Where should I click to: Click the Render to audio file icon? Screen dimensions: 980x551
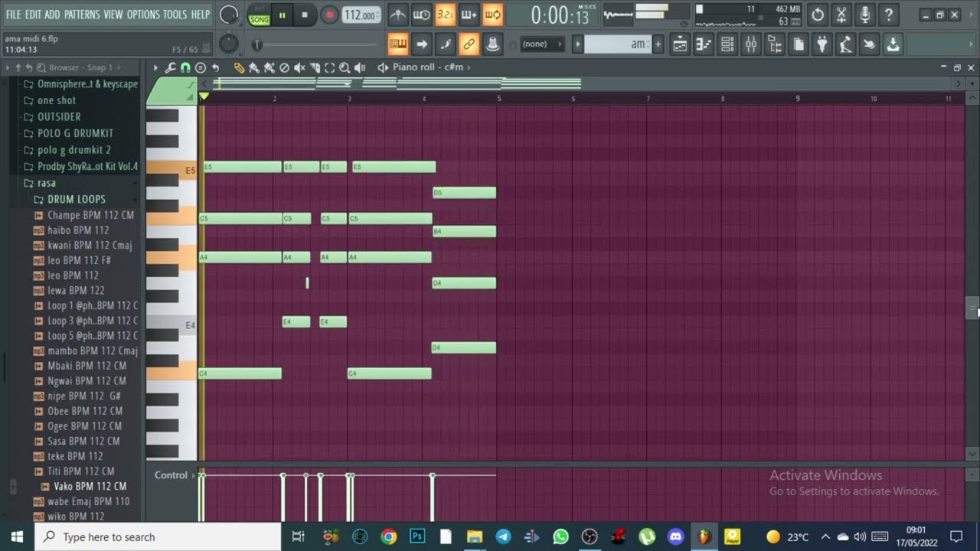point(893,44)
